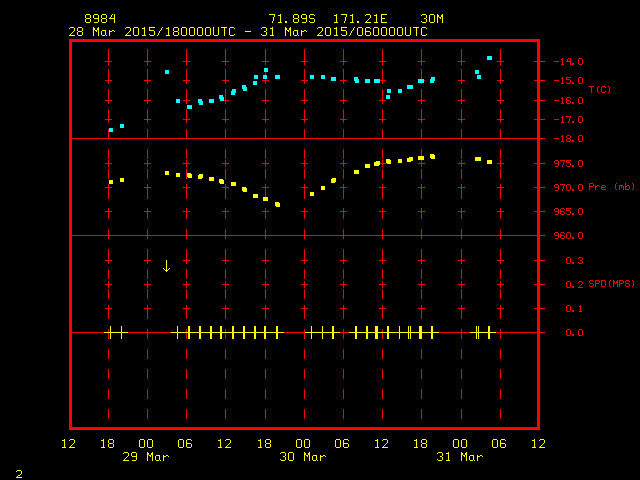Viewport: 640px width, 480px height.
Task: Select the 'SPD(MPS)' axis title
Action: pos(611,284)
